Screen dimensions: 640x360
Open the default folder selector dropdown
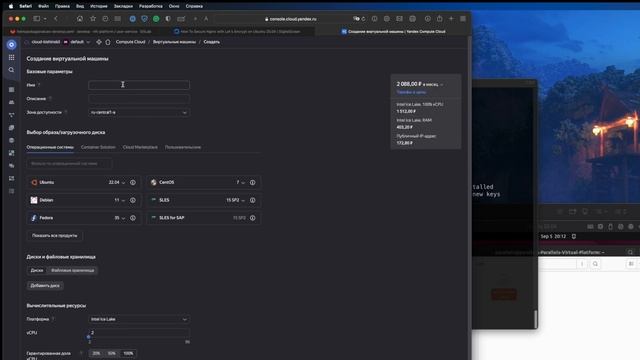click(77, 42)
